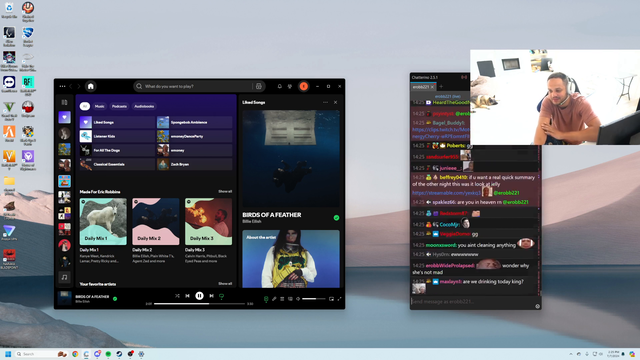Open the miniplayer icon
Viewport: 640px width, 360px height.
[x=331, y=299]
